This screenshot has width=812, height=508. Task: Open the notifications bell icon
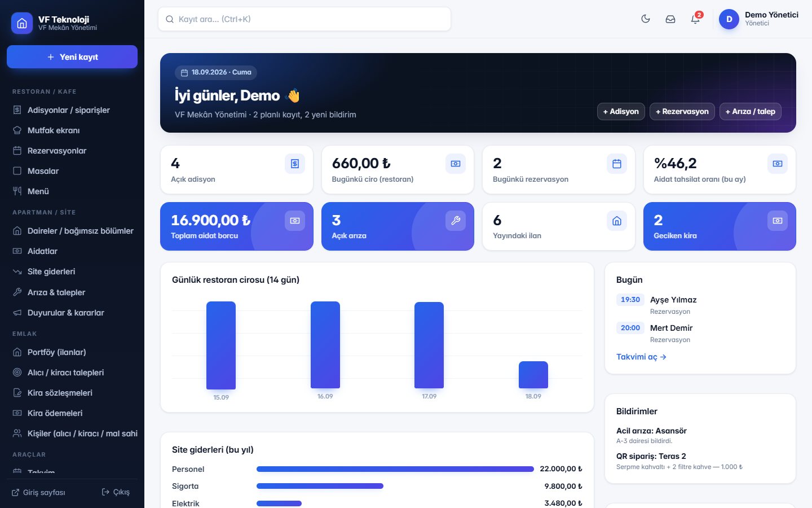tap(695, 19)
